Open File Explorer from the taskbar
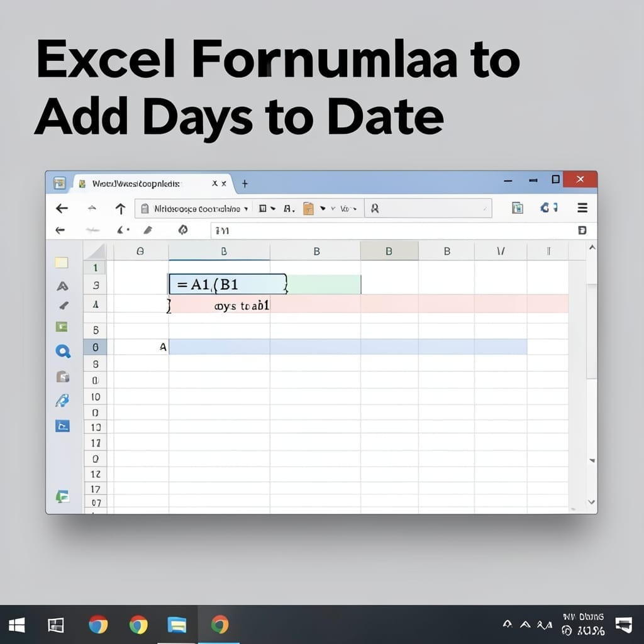This screenshot has width=644, height=644. coord(177,625)
